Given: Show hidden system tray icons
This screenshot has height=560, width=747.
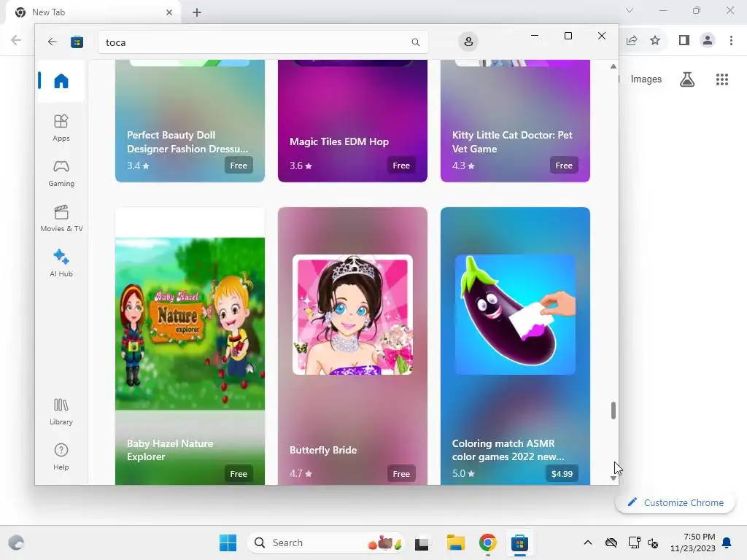Looking at the screenshot, I should point(588,542).
